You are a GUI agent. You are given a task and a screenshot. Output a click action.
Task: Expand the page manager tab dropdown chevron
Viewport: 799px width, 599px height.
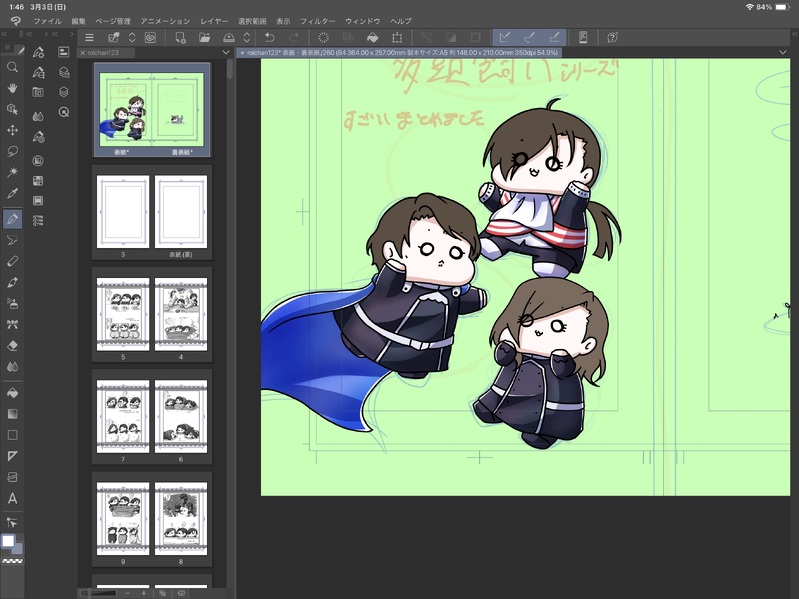(226, 52)
